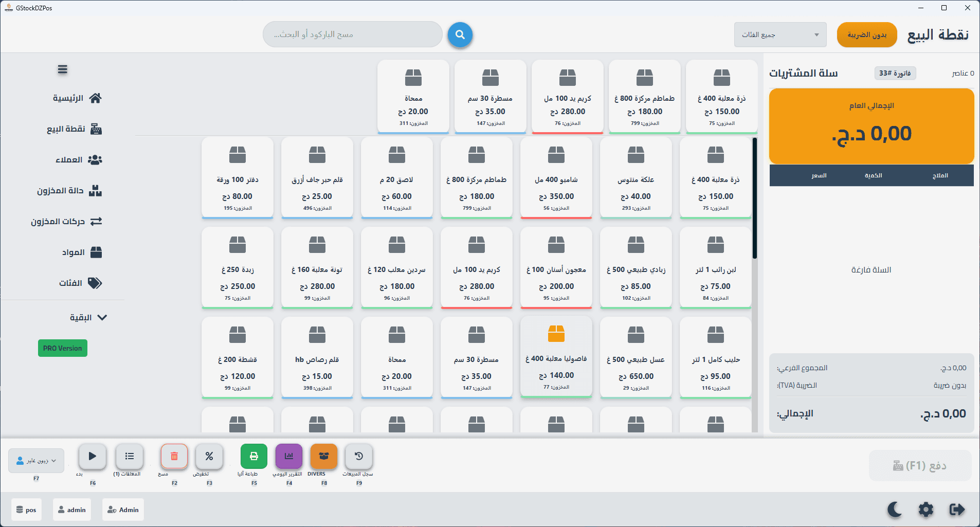Click the red trash مسح button

pyautogui.click(x=174, y=457)
